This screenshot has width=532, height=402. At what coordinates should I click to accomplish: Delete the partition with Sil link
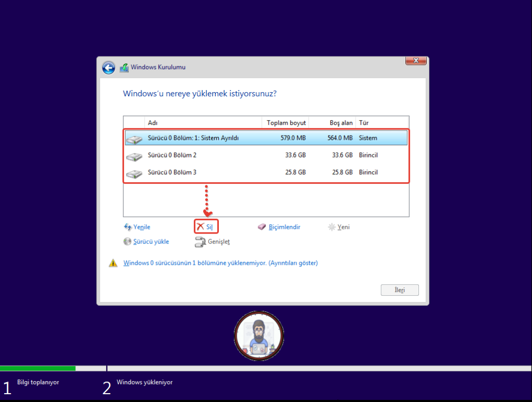pyautogui.click(x=209, y=227)
